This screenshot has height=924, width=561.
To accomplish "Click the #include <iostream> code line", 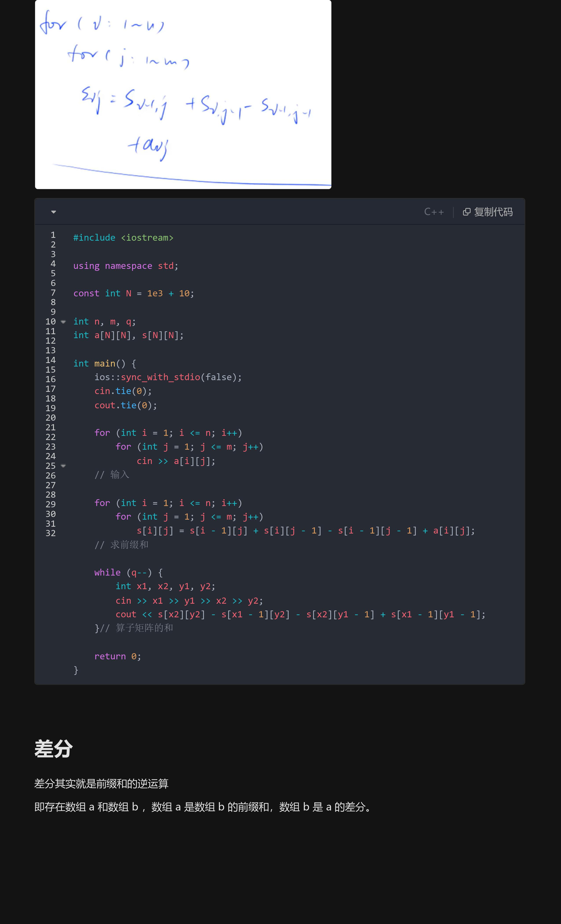I will 123,238.
